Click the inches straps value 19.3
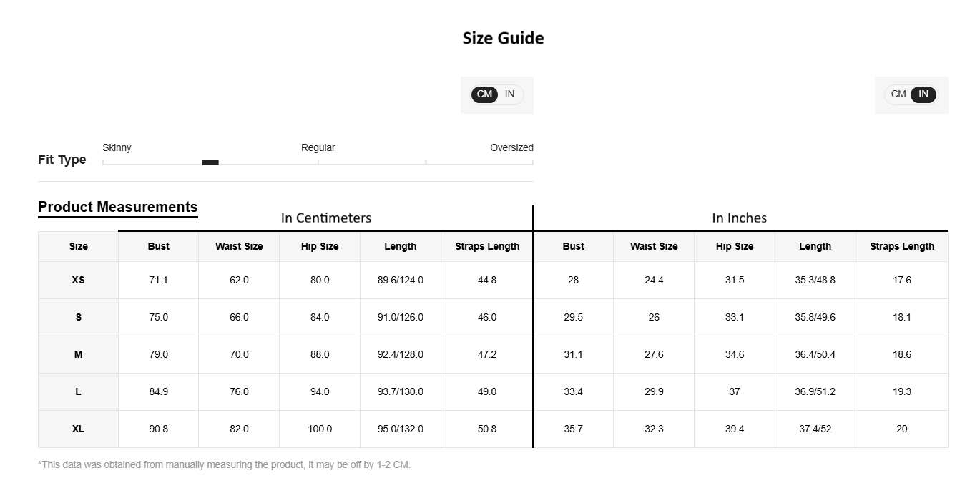Image resolution: width=980 pixels, height=501 pixels. [x=902, y=391]
